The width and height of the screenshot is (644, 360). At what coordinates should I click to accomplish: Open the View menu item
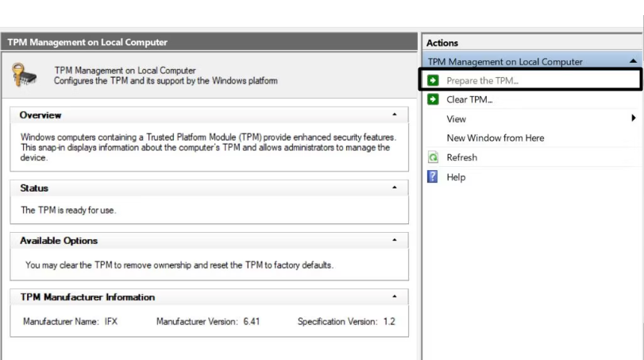457,118
